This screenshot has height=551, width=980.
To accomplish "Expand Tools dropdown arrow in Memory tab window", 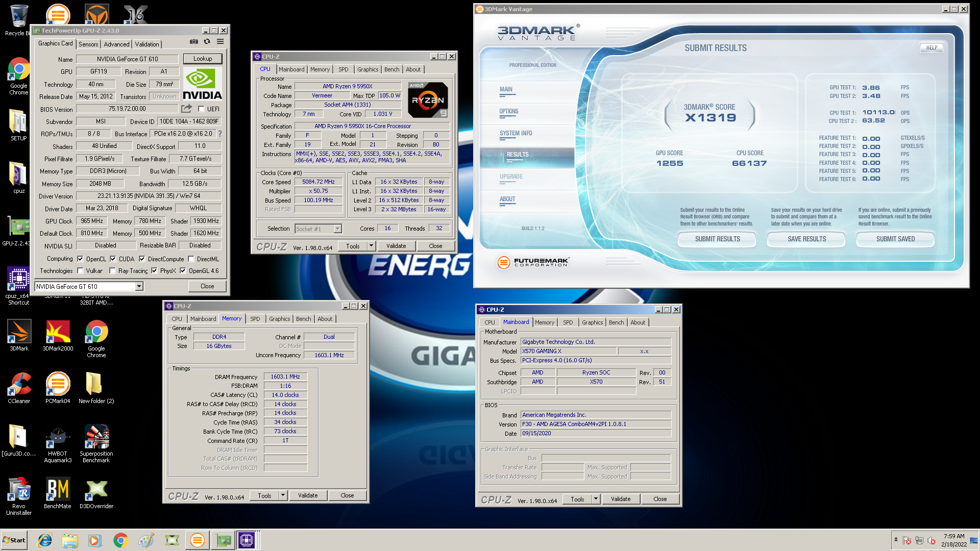I will click(283, 495).
